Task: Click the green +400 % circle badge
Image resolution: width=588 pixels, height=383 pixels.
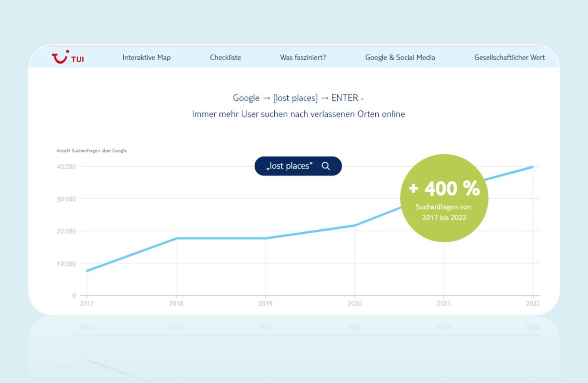Action: coord(444,198)
